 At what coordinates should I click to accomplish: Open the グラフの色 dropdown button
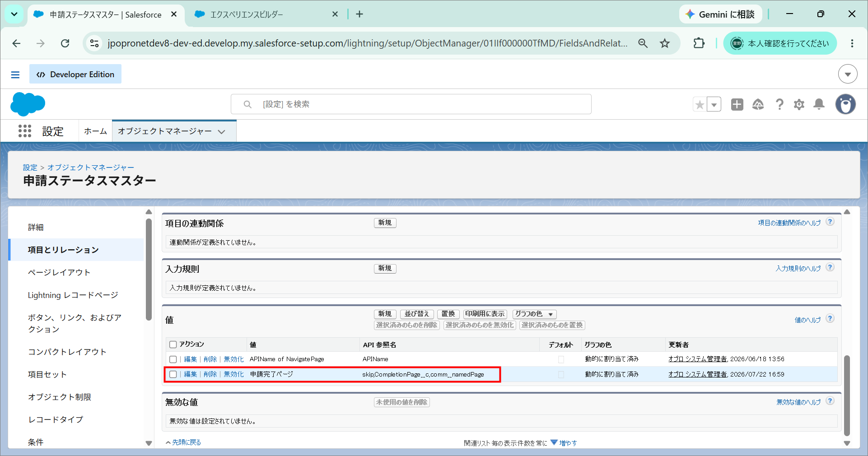(534, 314)
